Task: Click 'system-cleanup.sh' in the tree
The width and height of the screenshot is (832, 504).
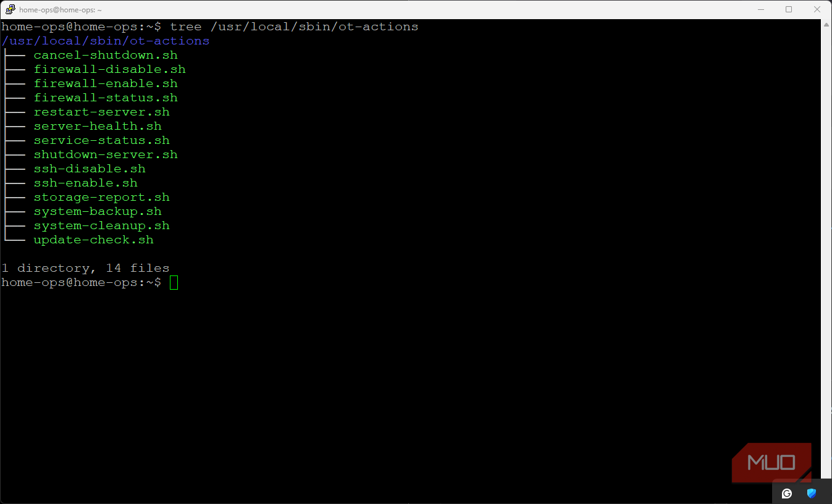Action: coord(101,225)
